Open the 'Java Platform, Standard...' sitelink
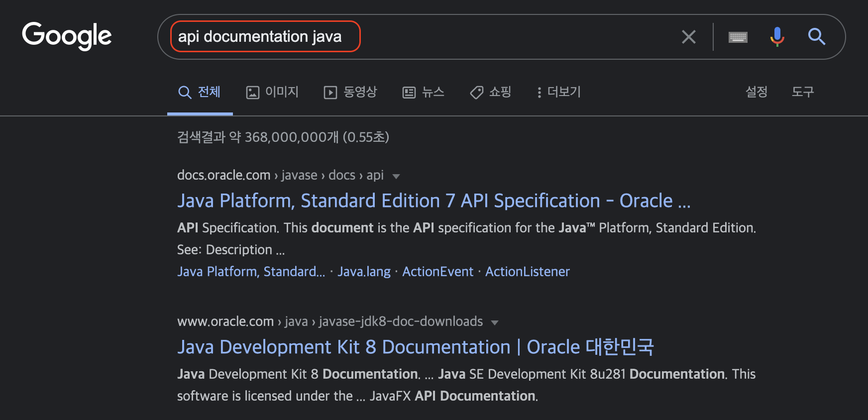The width and height of the screenshot is (868, 420). 251,272
